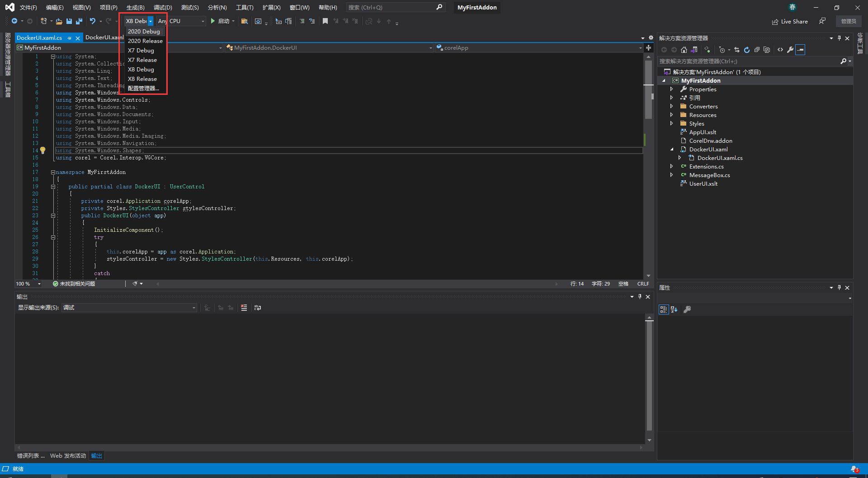Toggle word wrap in the Output panel
868x478 pixels.
(x=258, y=308)
